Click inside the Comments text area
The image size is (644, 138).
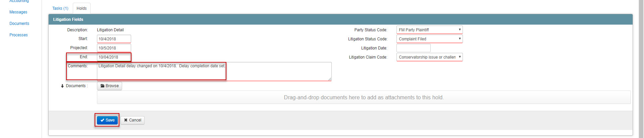(x=214, y=71)
